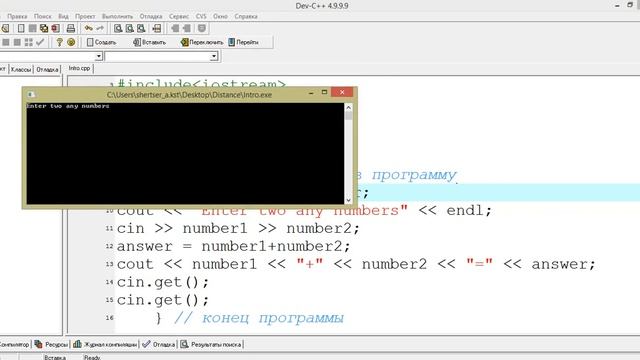The image size is (640, 360).
Task: Click line 13 cout statement with answer
Action: pyautogui.click(x=356, y=264)
